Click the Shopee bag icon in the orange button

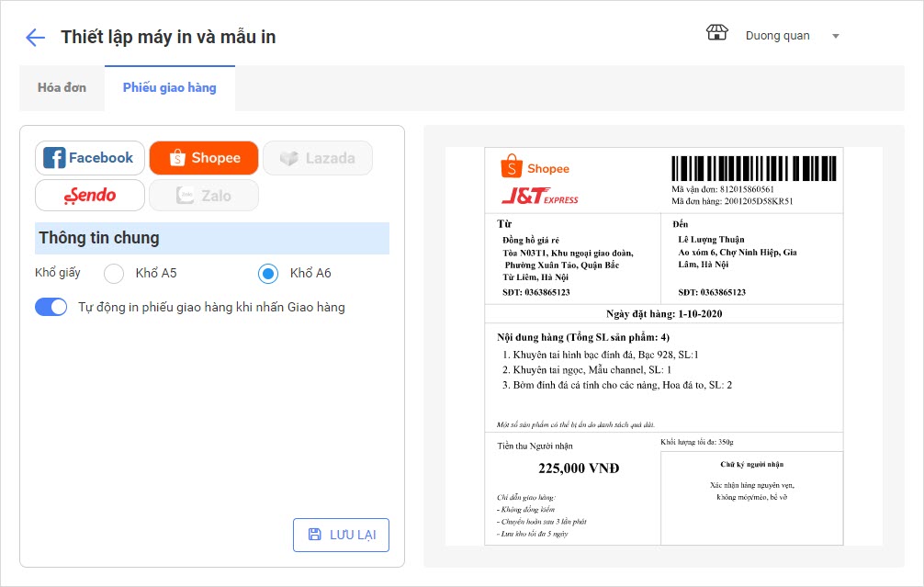(x=175, y=158)
